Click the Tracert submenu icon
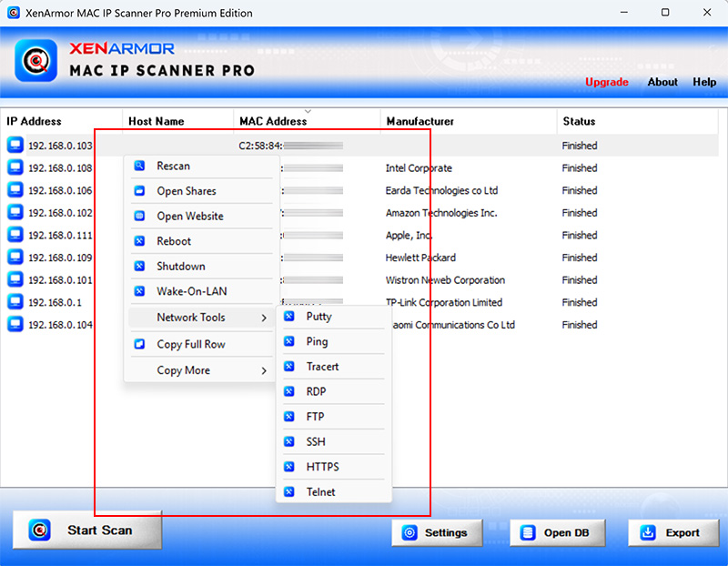Viewport: 728px width, 566px height. pos(288,367)
